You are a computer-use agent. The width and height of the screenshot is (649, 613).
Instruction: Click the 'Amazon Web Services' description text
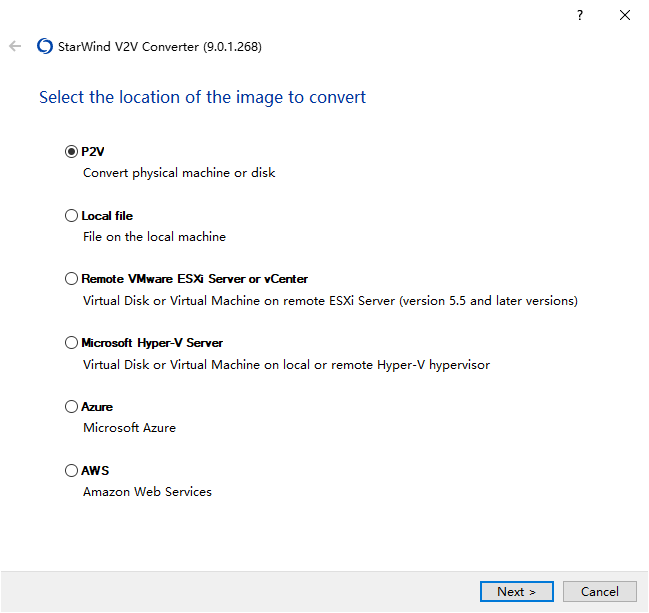pyautogui.click(x=147, y=492)
